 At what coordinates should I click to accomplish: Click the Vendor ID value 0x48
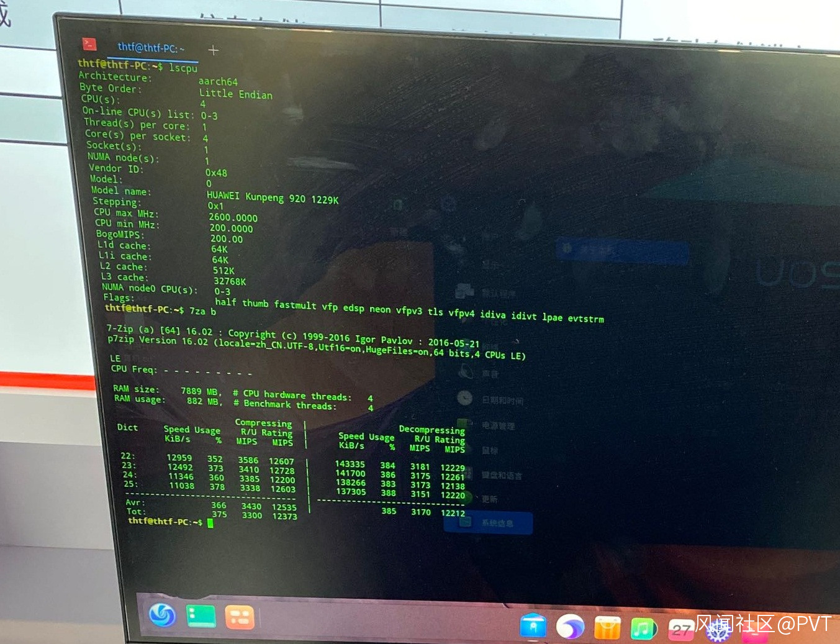216,173
